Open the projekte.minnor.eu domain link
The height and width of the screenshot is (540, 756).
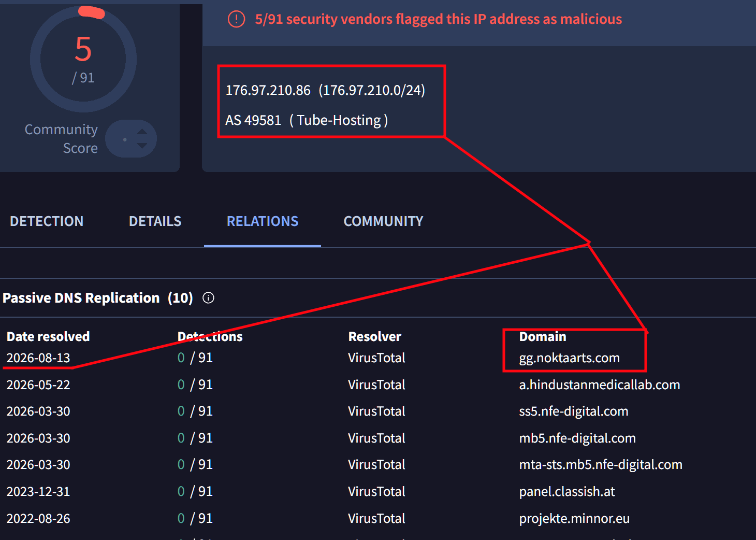pos(574,519)
